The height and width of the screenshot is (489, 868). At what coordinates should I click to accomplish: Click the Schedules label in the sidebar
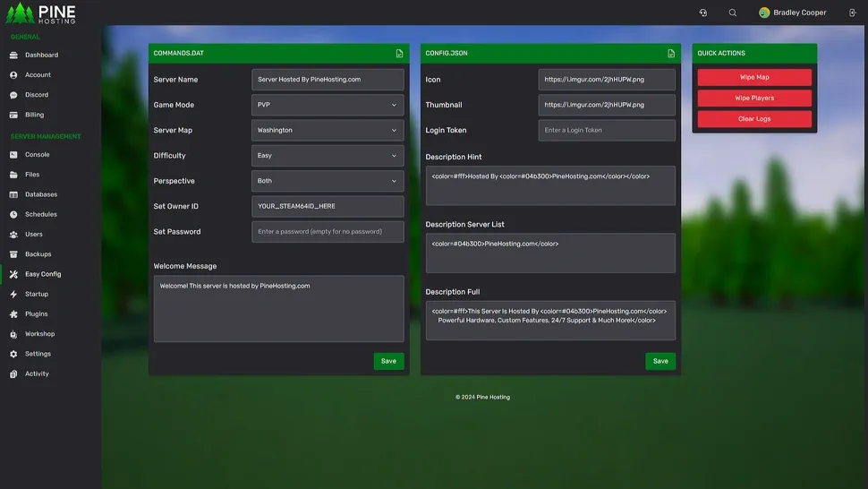pyautogui.click(x=41, y=214)
